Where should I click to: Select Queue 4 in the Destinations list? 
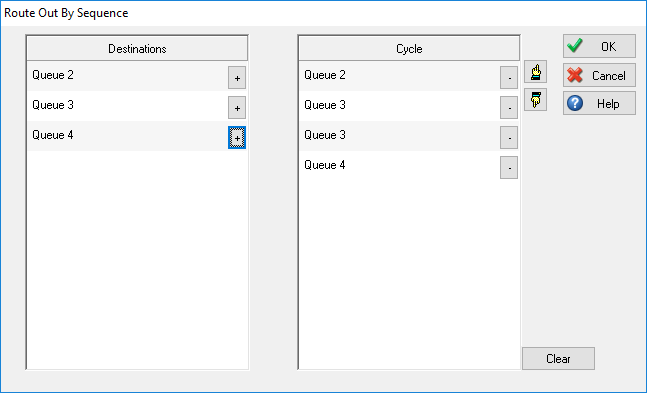point(127,136)
